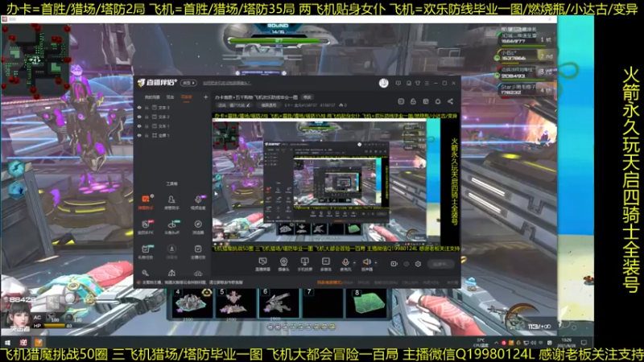This screenshot has height=362, width=644.
Task: Toggle the lock on the 文本 3 layer
Action: [x=147, y=108]
